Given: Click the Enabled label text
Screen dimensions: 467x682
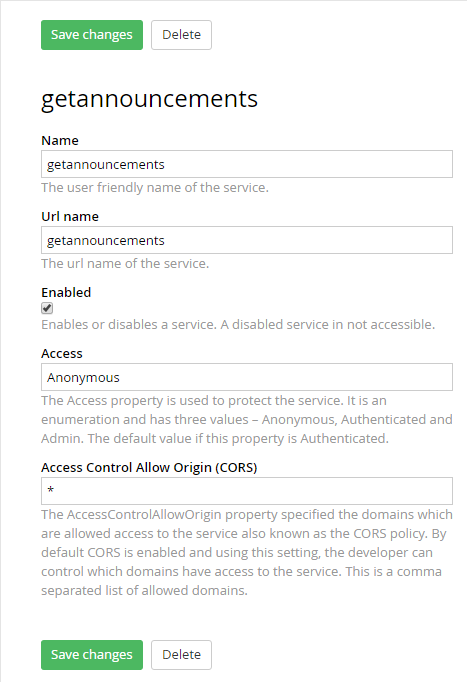Looking at the screenshot, I should click(x=66, y=292).
